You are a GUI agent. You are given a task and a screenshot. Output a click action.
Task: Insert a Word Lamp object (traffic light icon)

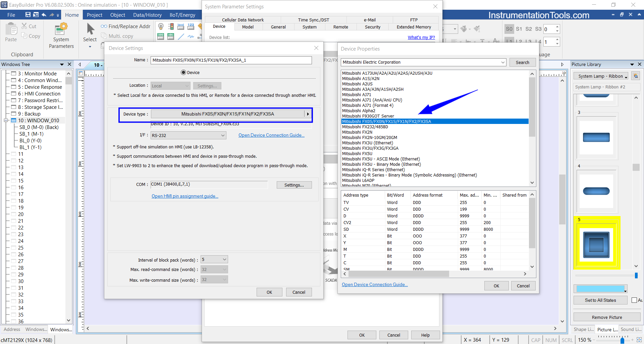pos(171,26)
